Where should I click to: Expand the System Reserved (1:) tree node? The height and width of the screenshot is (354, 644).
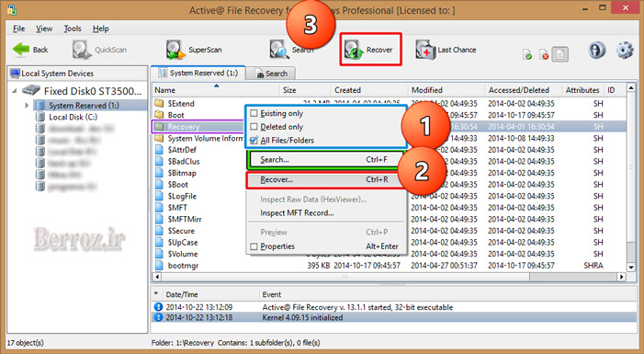[x=27, y=105]
